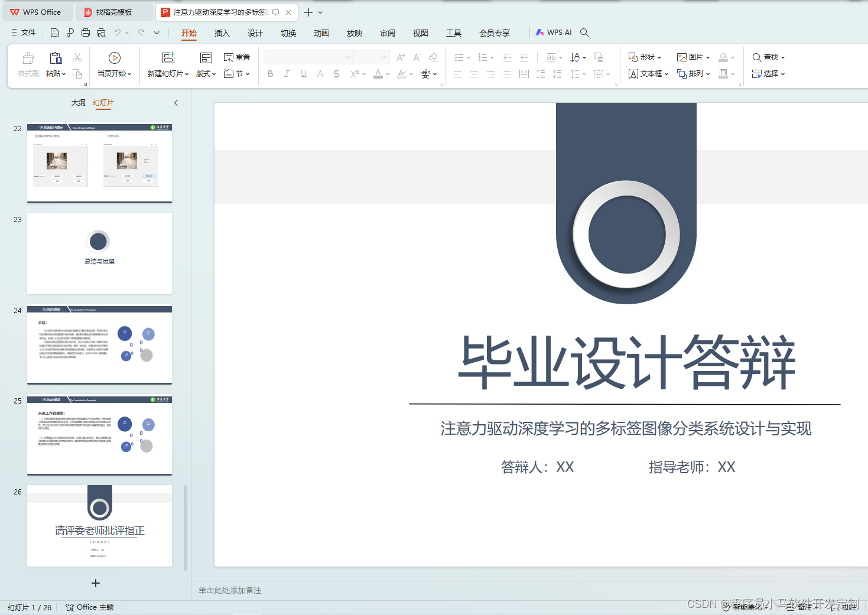Toggle italic formatting
868x615 pixels.
point(287,73)
